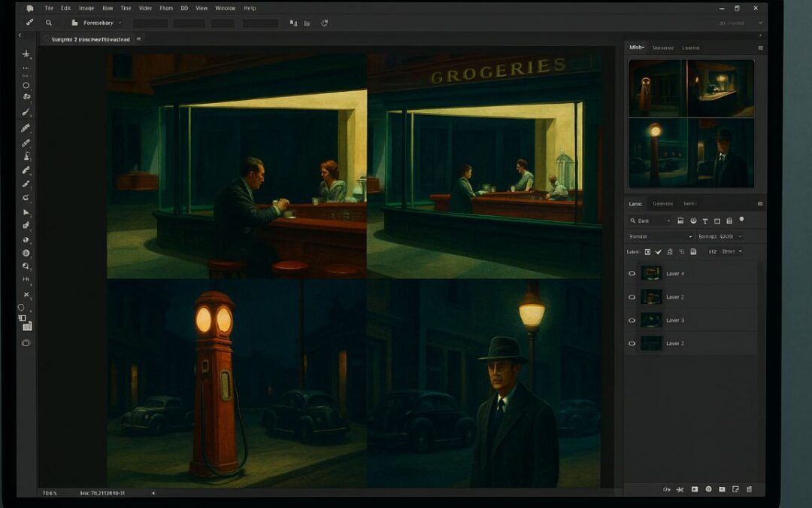Hide Layer 4 with its eye icon
812x508 pixels.
pos(632,273)
